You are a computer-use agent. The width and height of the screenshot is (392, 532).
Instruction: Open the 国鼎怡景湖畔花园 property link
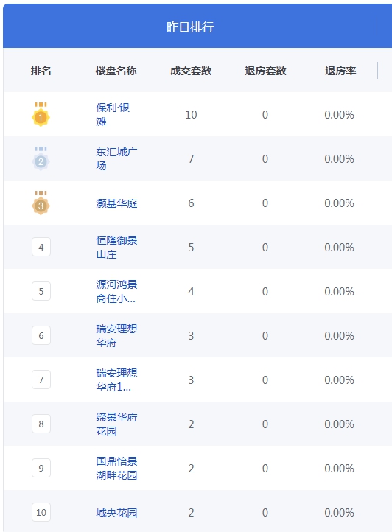[116, 468]
